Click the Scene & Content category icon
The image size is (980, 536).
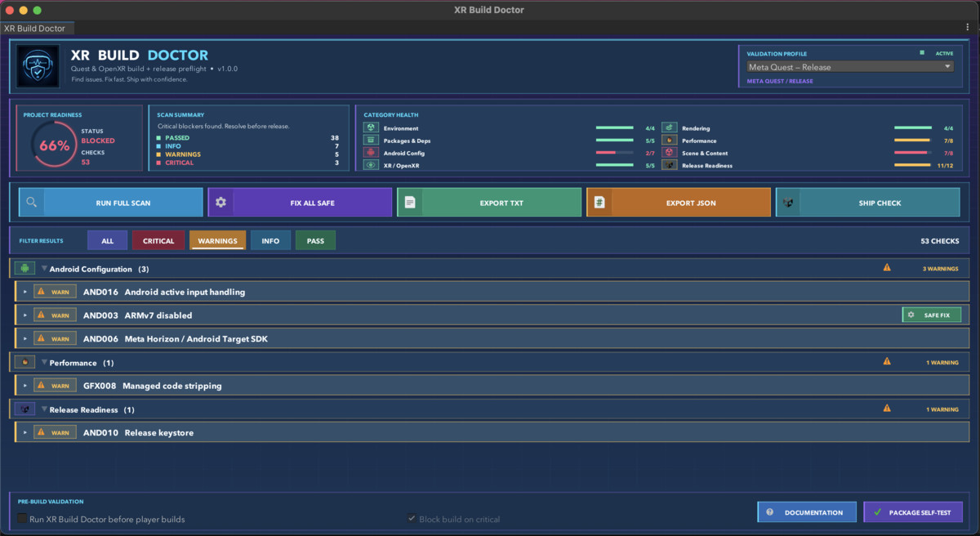pyautogui.click(x=669, y=153)
